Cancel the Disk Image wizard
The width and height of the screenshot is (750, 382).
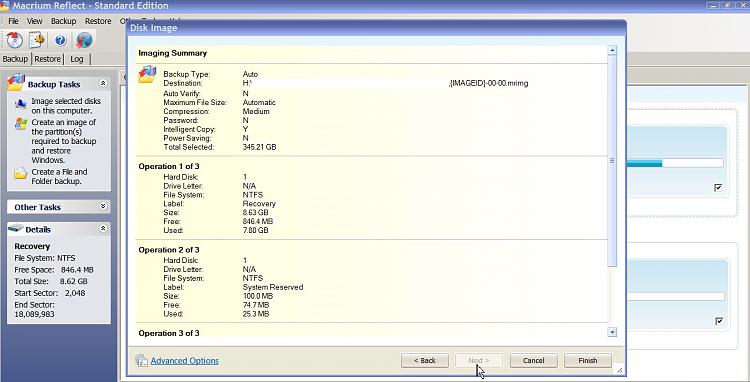point(533,360)
